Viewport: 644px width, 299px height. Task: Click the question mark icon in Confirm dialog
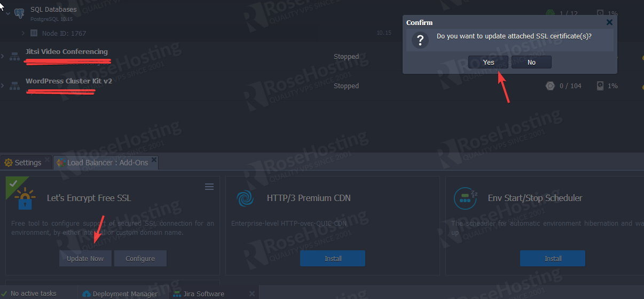pyautogui.click(x=421, y=40)
